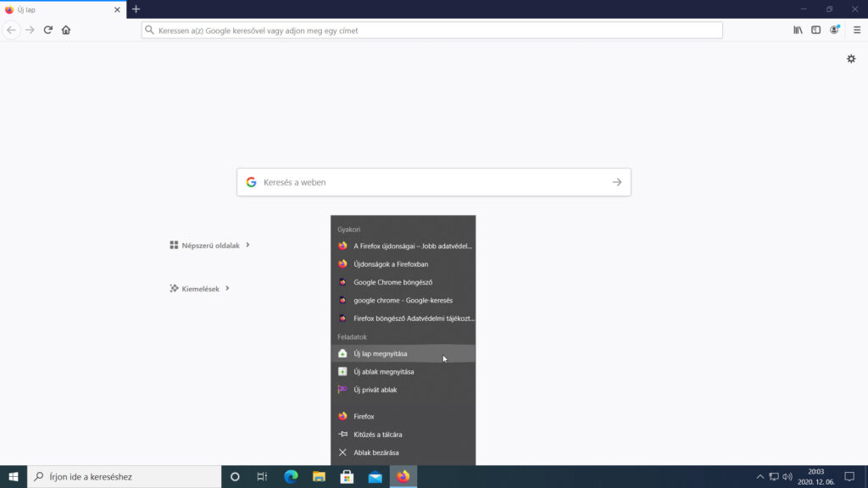Open the Windows Start menu
Image resolution: width=868 pixels, height=488 pixels.
pos(14,476)
